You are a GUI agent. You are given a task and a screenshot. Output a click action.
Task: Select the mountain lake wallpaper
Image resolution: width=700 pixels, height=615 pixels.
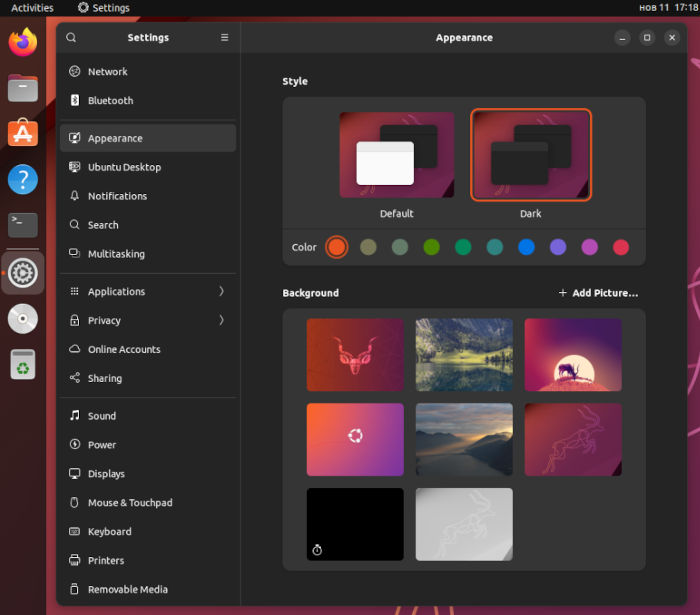pyautogui.click(x=464, y=355)
